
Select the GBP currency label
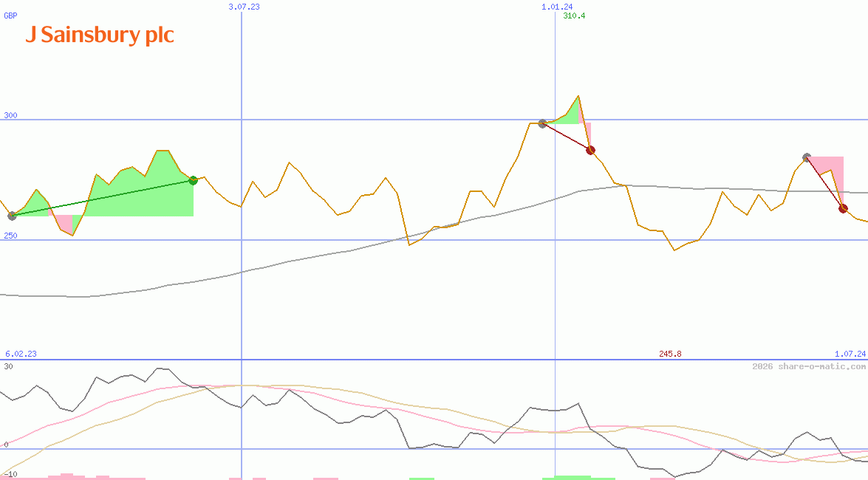11,15
